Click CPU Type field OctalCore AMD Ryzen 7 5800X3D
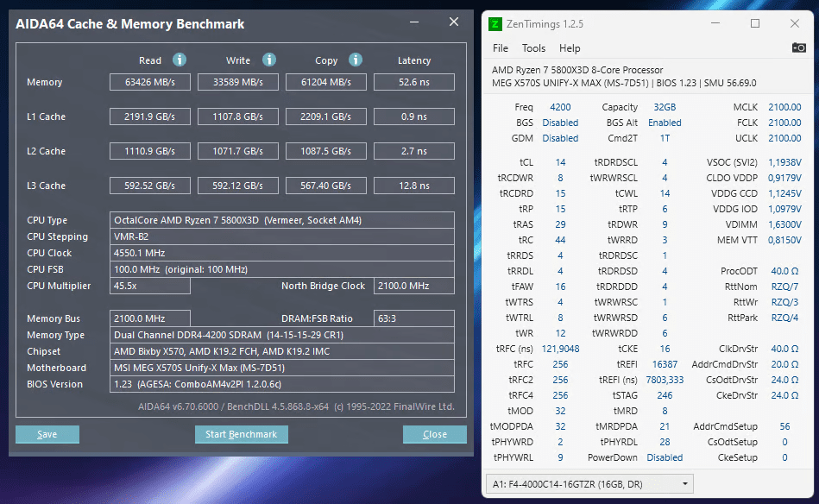 (x=282, y=220)
